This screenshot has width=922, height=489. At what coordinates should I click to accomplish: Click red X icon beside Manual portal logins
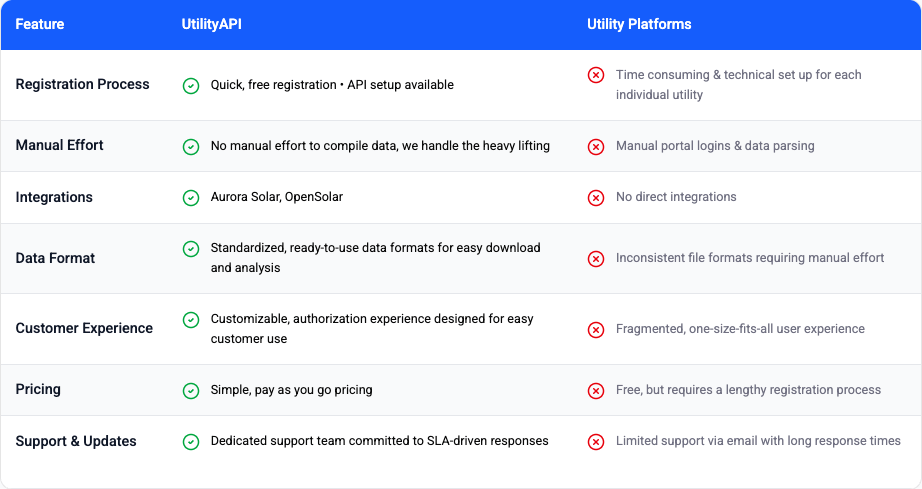(x=595, y=147)
